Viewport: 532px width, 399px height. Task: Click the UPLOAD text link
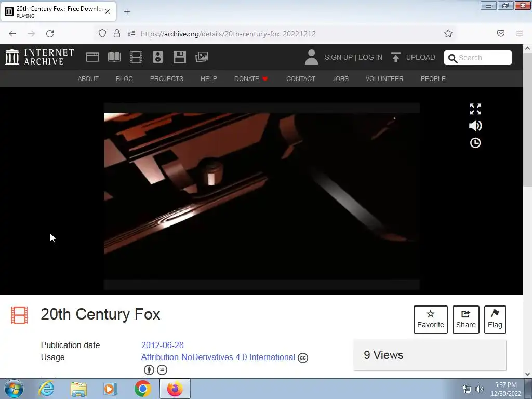pos(421,57)
